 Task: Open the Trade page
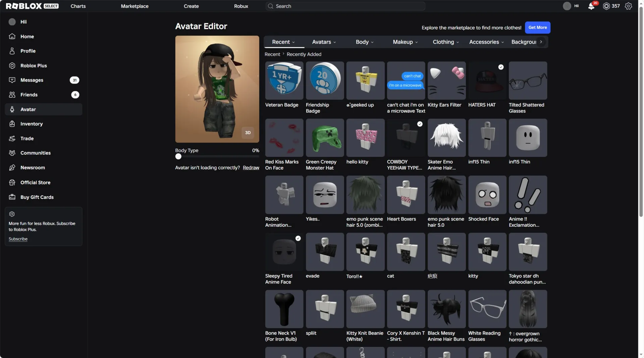[x=44, y=138]
